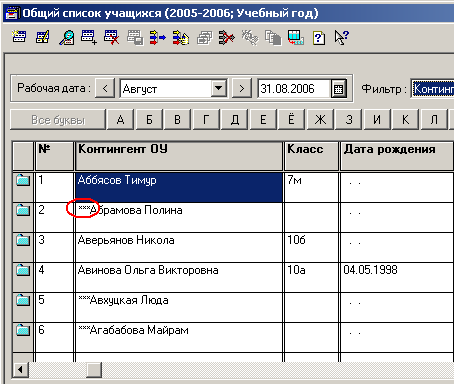Click the colored arrows merge icon
This screenshot has width=454, height=384.
[x=157, y=37]
